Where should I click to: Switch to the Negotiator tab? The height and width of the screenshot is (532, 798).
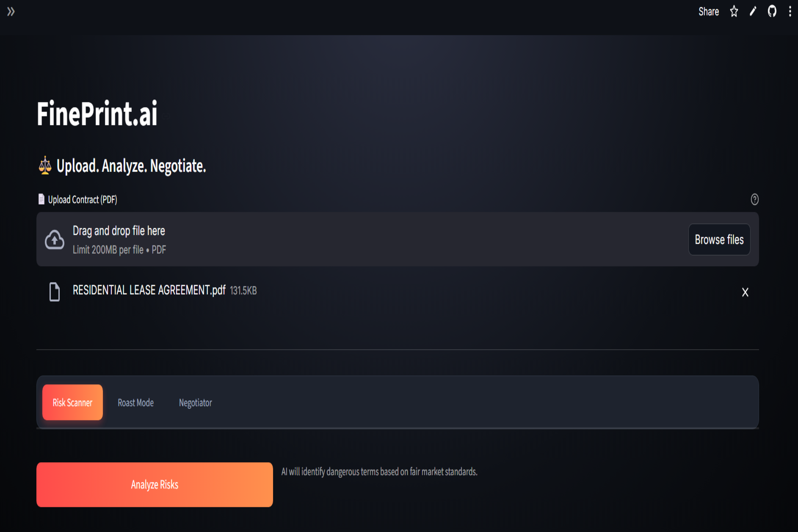tap(195, 402)
